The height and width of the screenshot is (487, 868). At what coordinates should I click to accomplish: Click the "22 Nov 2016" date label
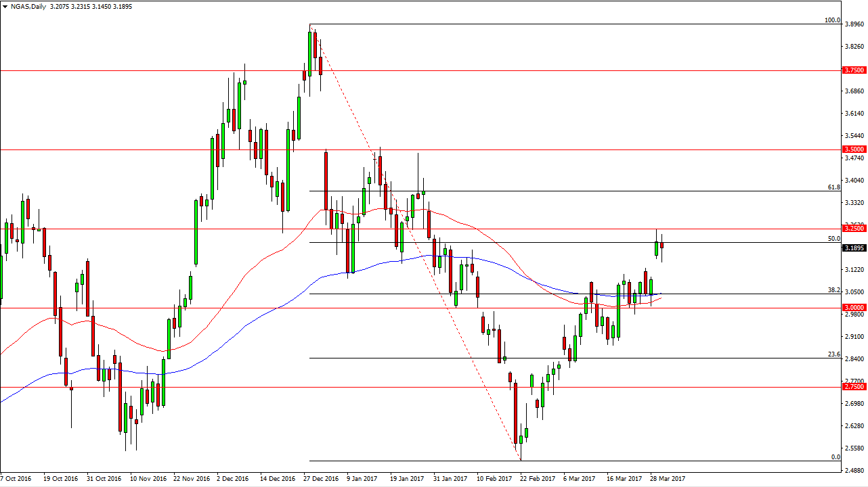point(192,479)
